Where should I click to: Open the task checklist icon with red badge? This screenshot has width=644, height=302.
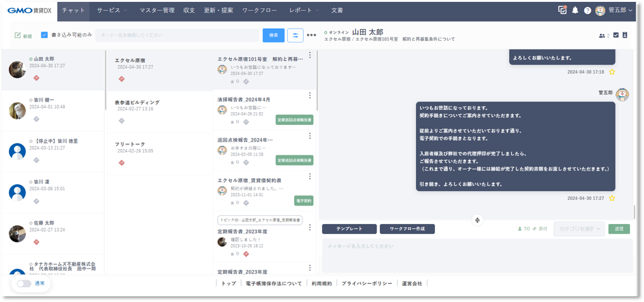pos(562,10)
